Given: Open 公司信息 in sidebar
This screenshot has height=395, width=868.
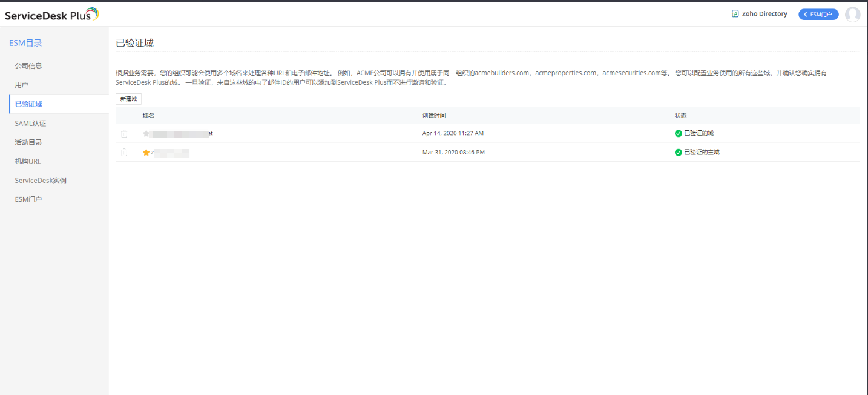Looking at the screenshot, I should [28, 65].
